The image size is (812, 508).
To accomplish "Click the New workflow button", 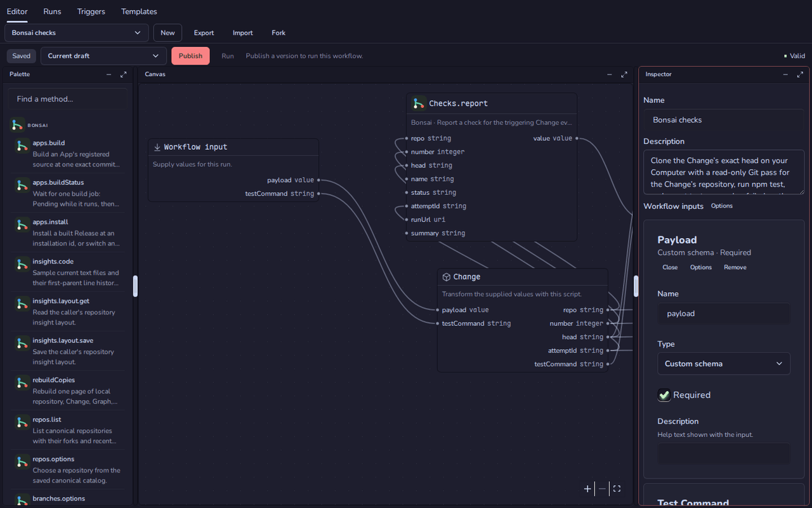I will pos(167,33).
